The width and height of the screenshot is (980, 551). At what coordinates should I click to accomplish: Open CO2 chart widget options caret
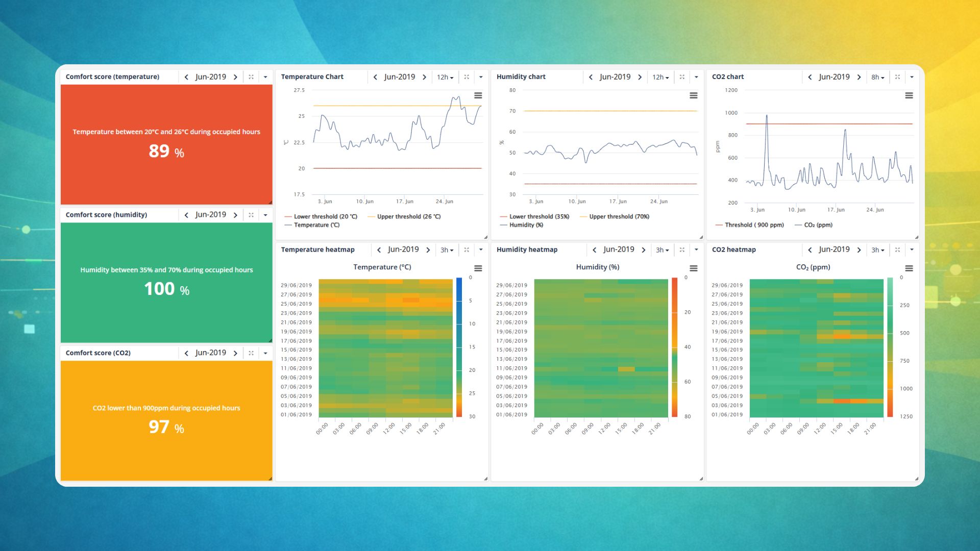(912, 77)
